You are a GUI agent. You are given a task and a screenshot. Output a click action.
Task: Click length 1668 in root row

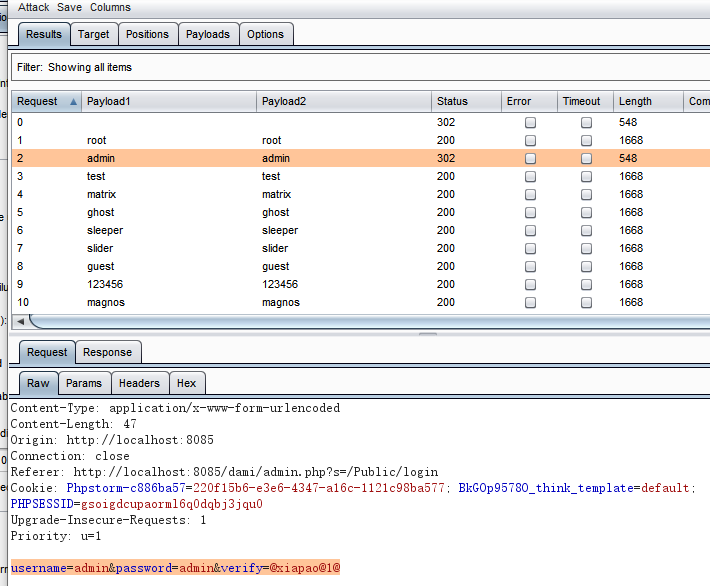[631, 140]
